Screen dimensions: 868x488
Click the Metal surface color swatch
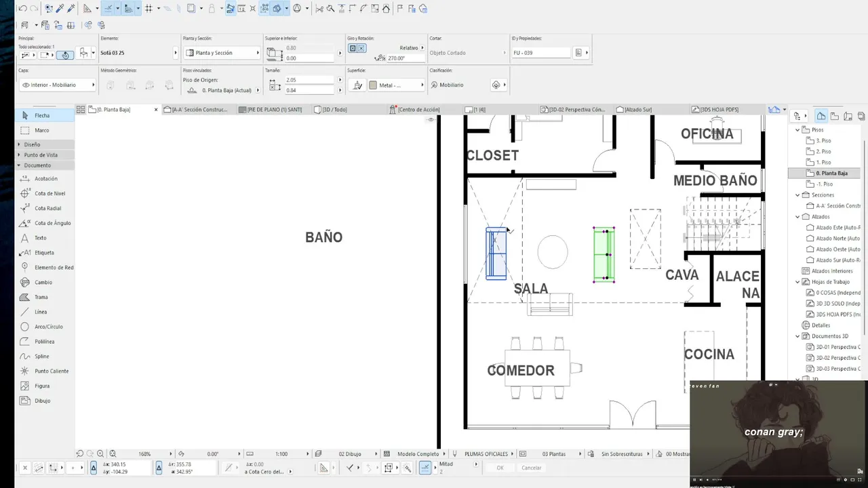(x=373, y=85)
